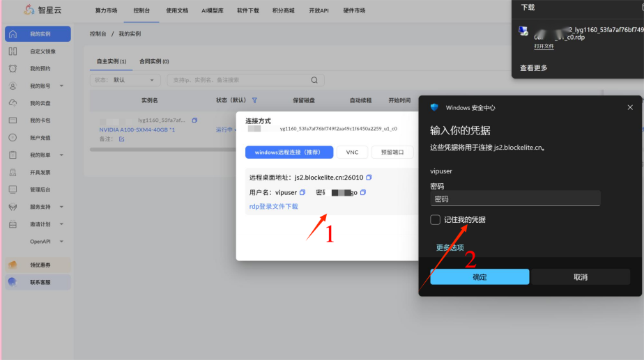Viewport: 644px width, 360px height.
Task: Click 确定 in the credentials dialog
Action: tap(480, 277)
